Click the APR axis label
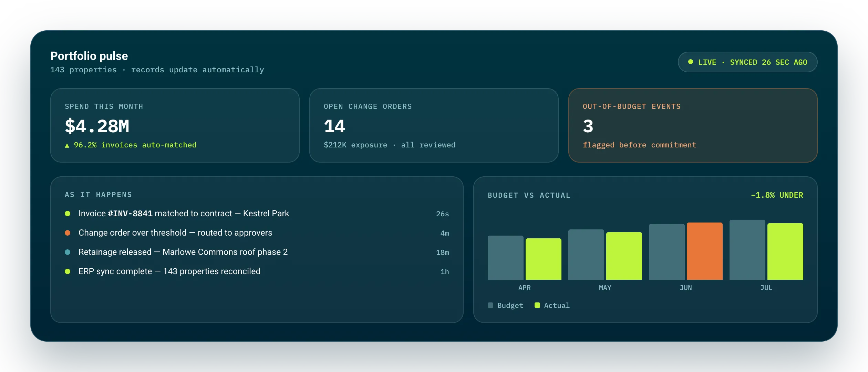 (x=525, y=288)
